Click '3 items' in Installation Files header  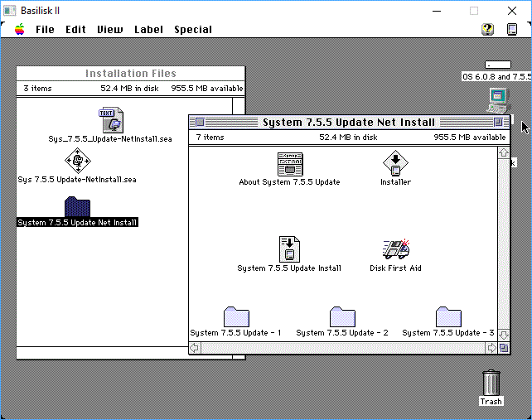coord(37,89)
